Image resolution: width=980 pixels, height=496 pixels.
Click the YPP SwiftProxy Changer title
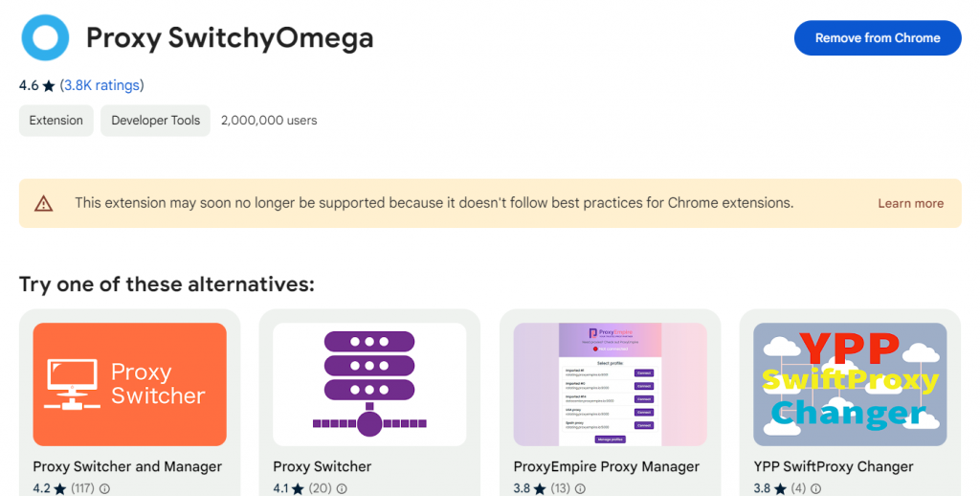pos(833,466)
